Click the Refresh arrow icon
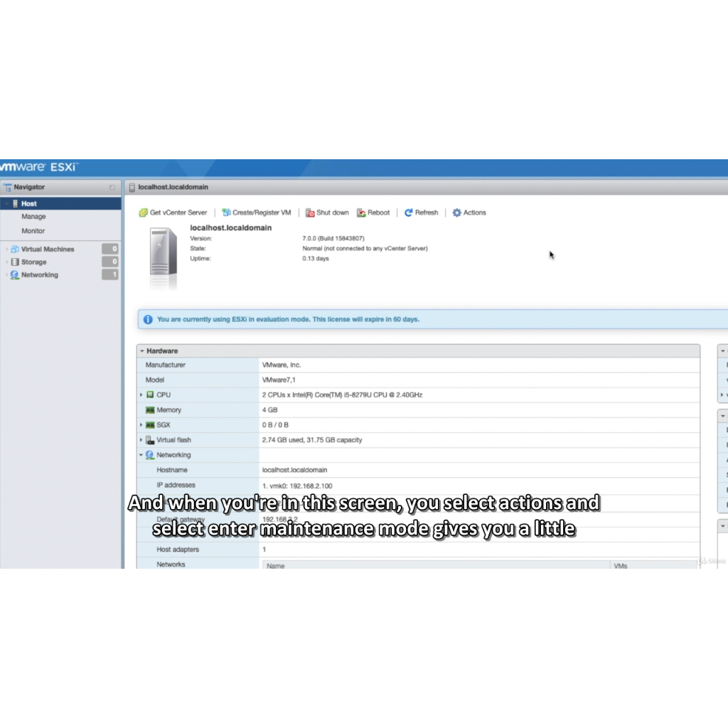Viewport: 728px width, 728px height. (409, 213)
